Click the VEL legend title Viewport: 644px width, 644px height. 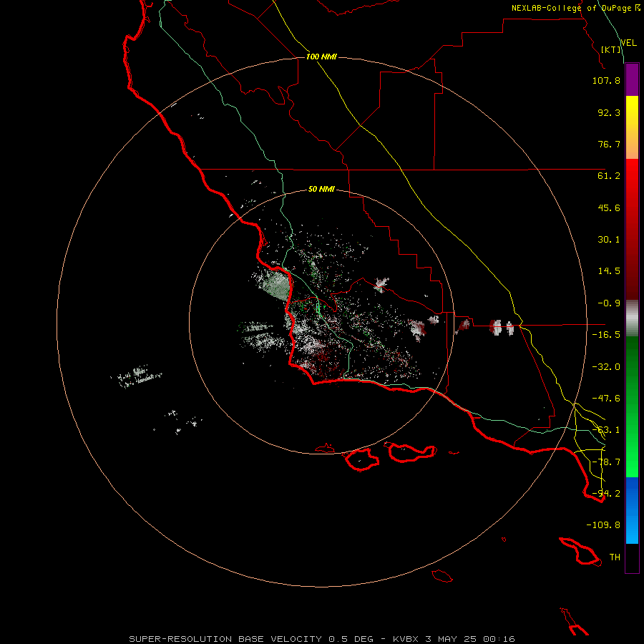coord(628,42)
